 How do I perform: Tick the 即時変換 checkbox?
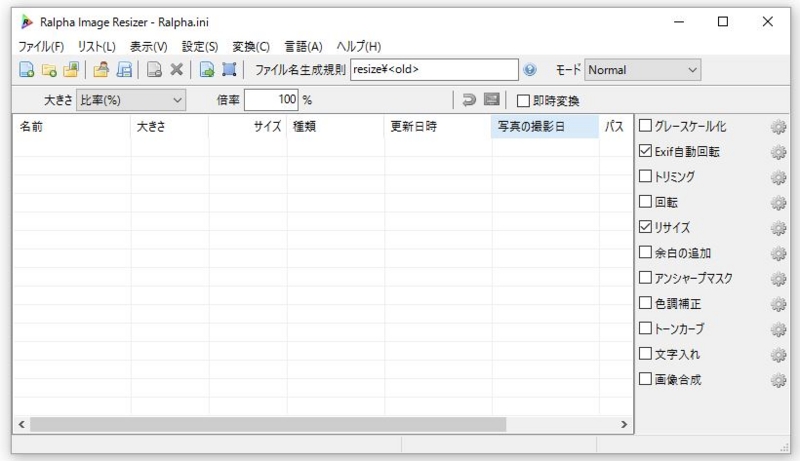(523, 100)
